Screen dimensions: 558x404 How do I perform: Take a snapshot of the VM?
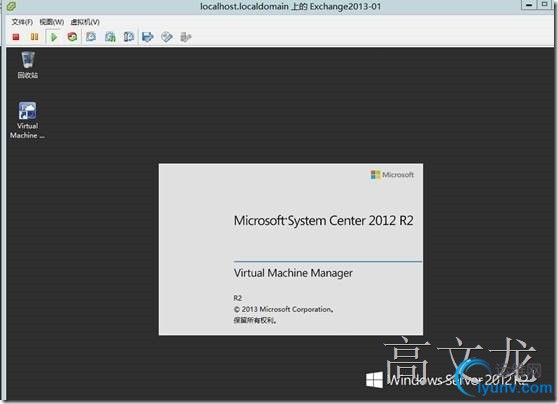tap(91, 37)
